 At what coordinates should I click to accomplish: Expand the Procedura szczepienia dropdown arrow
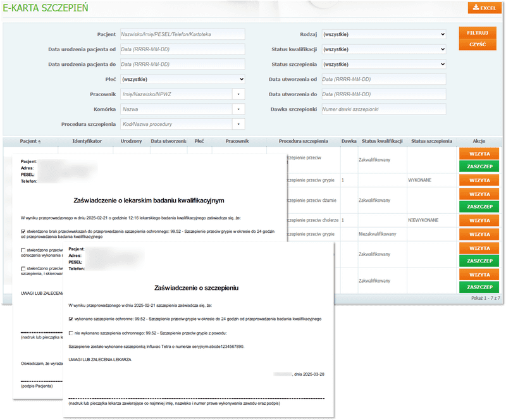238,124
